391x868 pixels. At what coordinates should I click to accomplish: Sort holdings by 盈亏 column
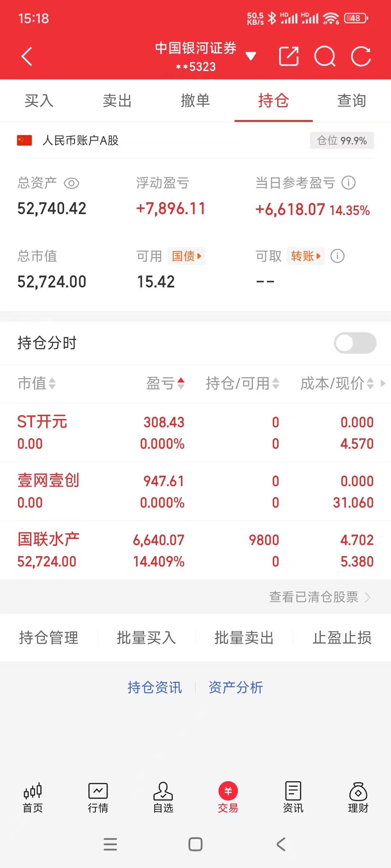(165, 383)
